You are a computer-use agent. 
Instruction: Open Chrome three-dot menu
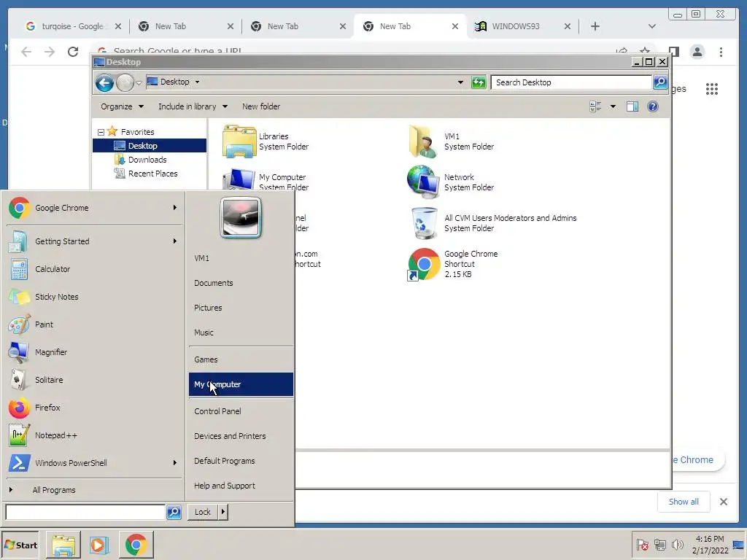pos(721,52)
